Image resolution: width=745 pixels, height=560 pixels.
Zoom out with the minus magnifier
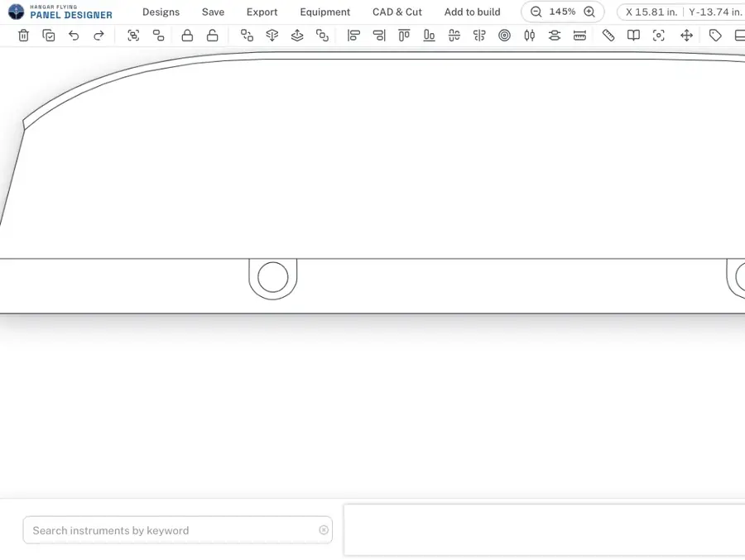(x=536, y=12)
